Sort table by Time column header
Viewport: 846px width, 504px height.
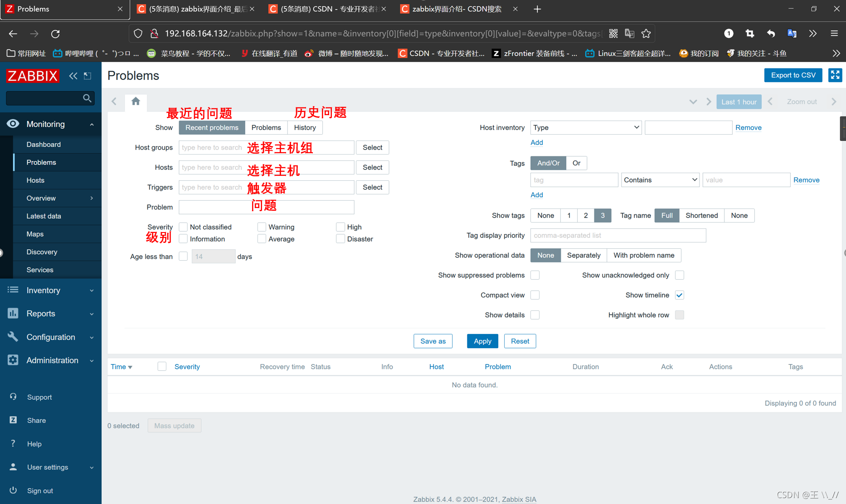[x=122, y=367]
